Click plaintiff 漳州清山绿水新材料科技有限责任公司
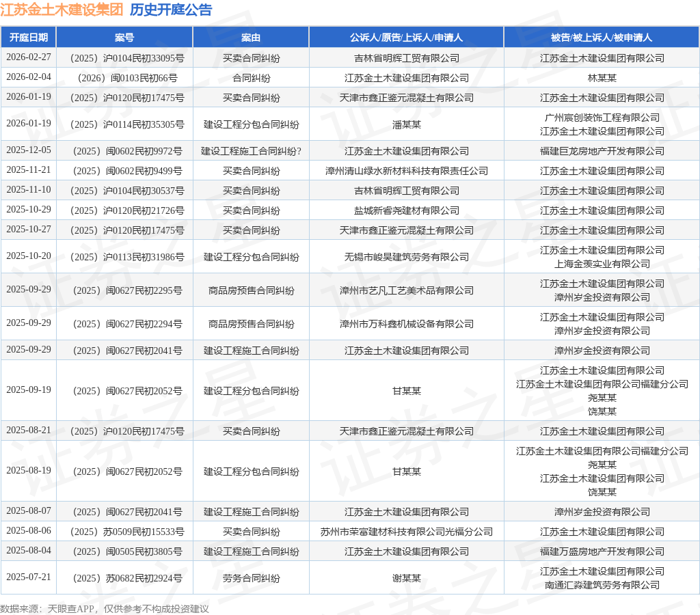 click(x=406, y=171)
